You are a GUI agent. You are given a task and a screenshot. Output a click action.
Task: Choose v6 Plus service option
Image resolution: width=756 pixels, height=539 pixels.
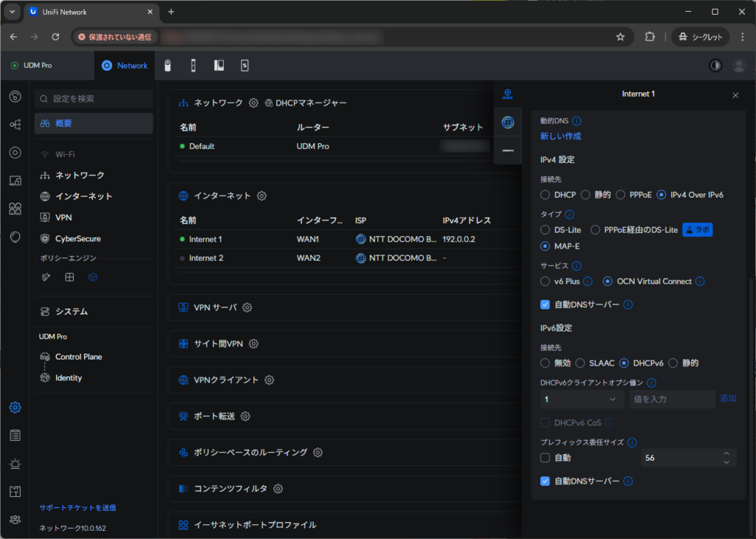click(x=546, y=281)
